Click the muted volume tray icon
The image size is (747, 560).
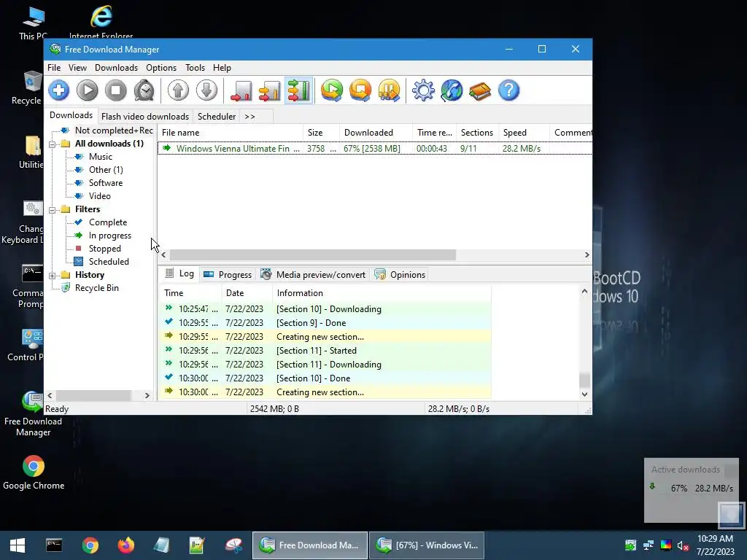[683, 545]
